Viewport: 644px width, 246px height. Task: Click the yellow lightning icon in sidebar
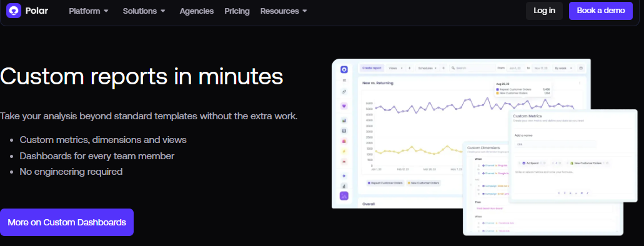coord(344,151)
